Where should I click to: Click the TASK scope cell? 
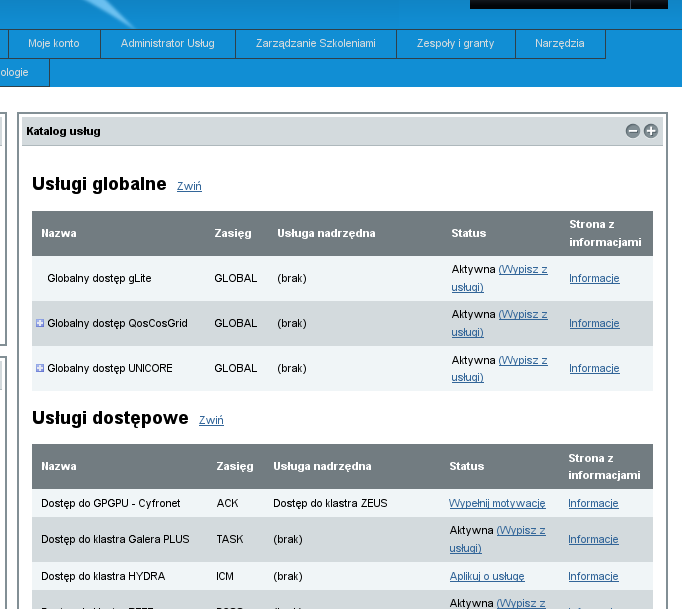click(230, 539)
